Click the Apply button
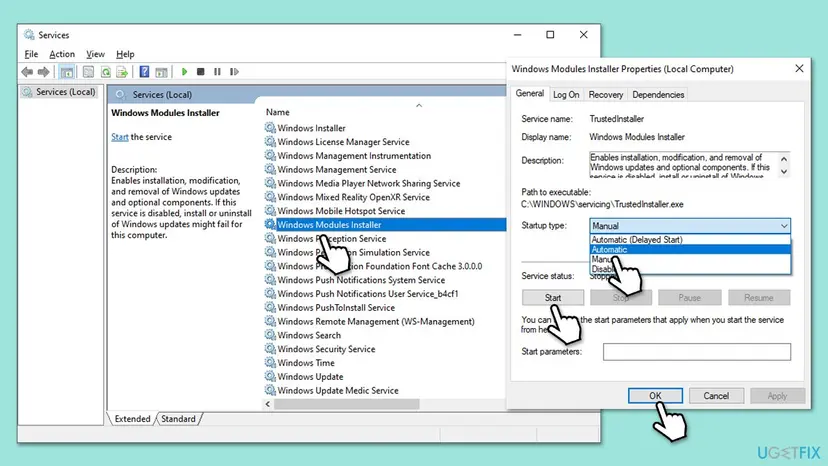Viewport: 828px width, 466px height. pyautogui.click(x=777, y=395)
